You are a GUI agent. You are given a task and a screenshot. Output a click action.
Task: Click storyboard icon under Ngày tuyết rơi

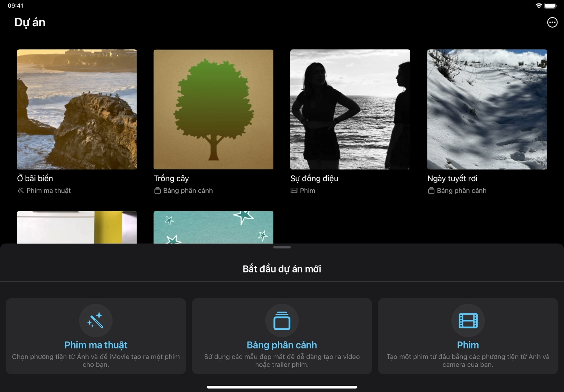431,190
